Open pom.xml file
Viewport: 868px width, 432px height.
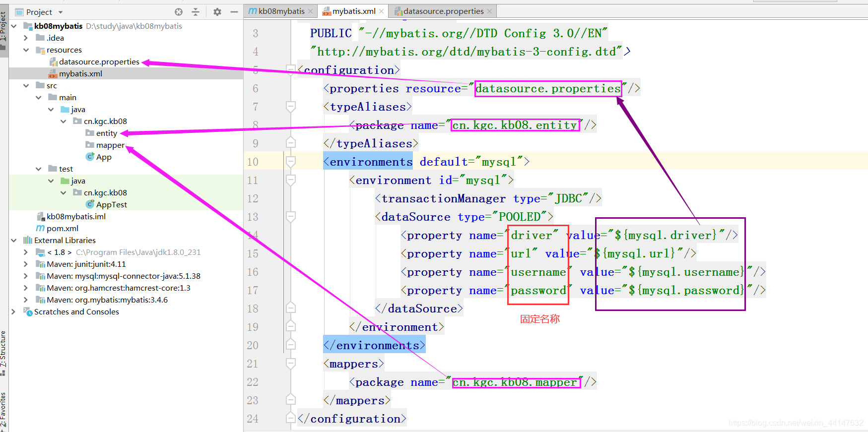tap(63, 228)
